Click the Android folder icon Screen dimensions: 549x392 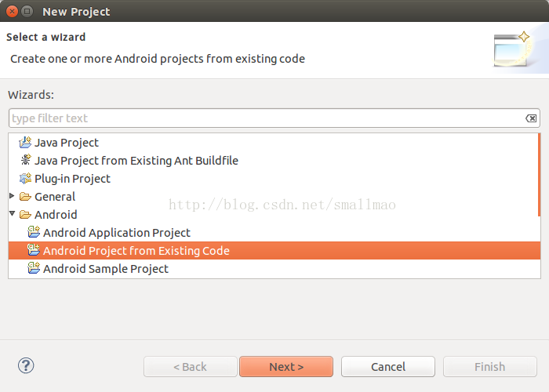click(25, 215)
